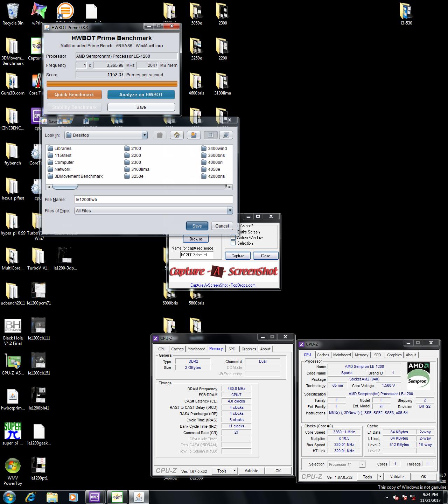Select the i3-530 folder on desktop
The width and height of the screenshot is (448, 504).
pyautogui.click(x=406, y=14)
